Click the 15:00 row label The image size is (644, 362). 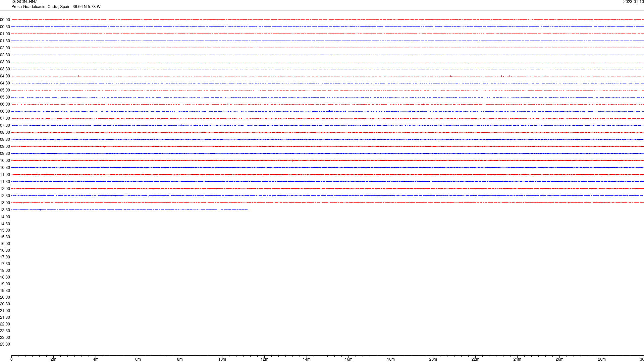5,230
